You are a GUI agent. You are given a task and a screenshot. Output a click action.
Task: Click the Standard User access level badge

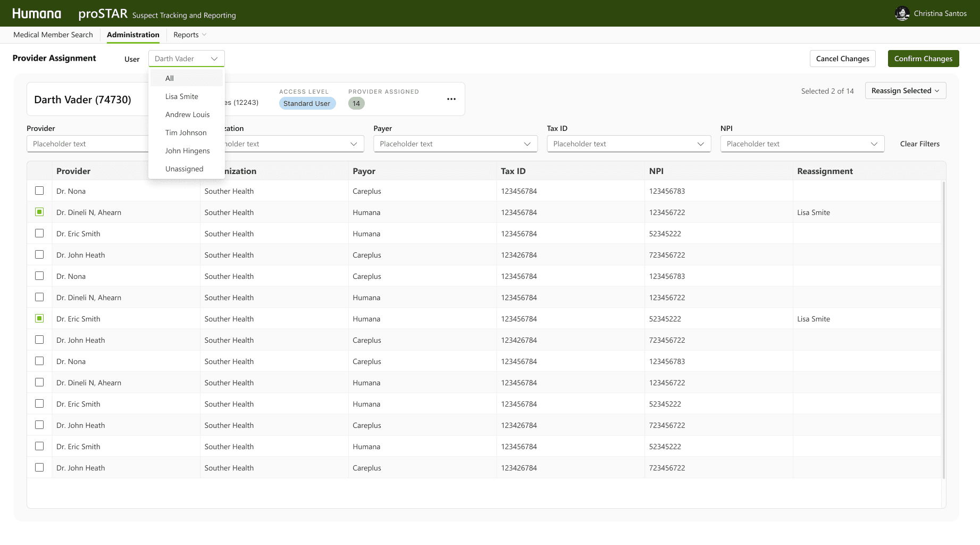[x=307, y=103]
